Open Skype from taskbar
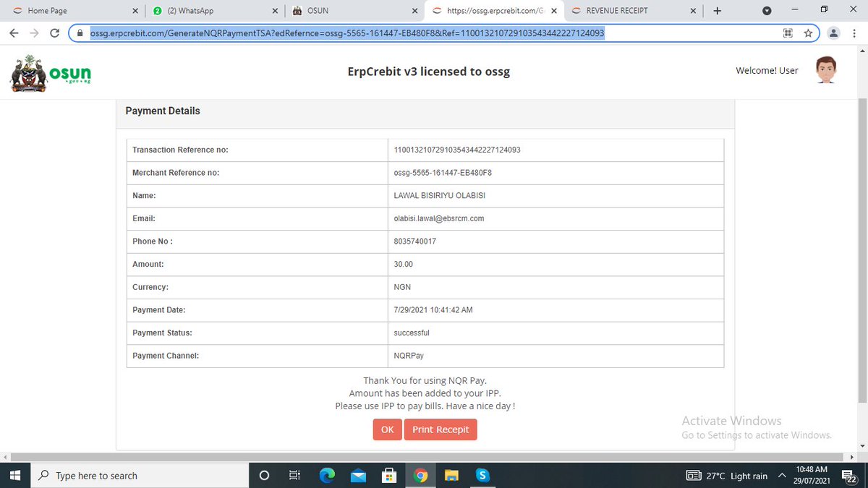Image resolution: width=868 pixels, height=488 pixels. tap(483, 475)
